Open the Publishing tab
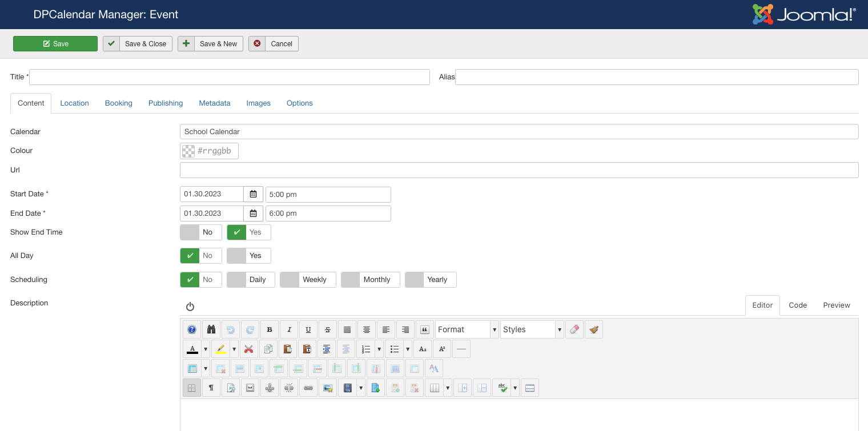This screenshot has width=868, height=431. (166, 103)
